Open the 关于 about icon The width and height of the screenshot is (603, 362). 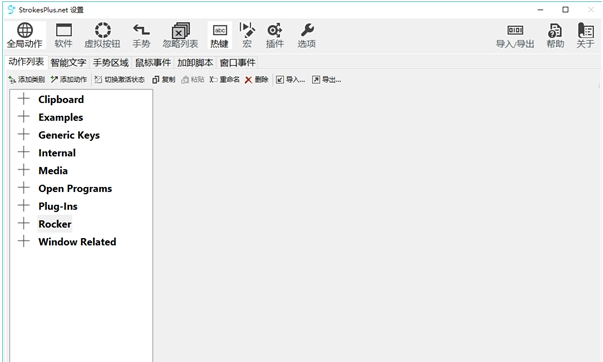[585, 35]
